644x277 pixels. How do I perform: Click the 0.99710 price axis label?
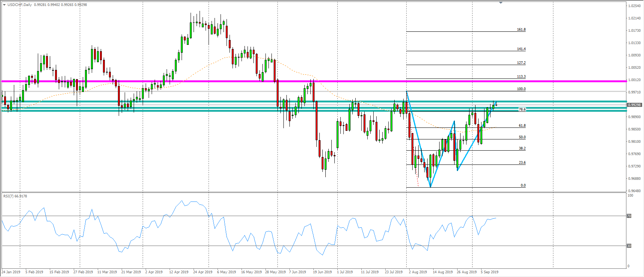pos(634,92)
